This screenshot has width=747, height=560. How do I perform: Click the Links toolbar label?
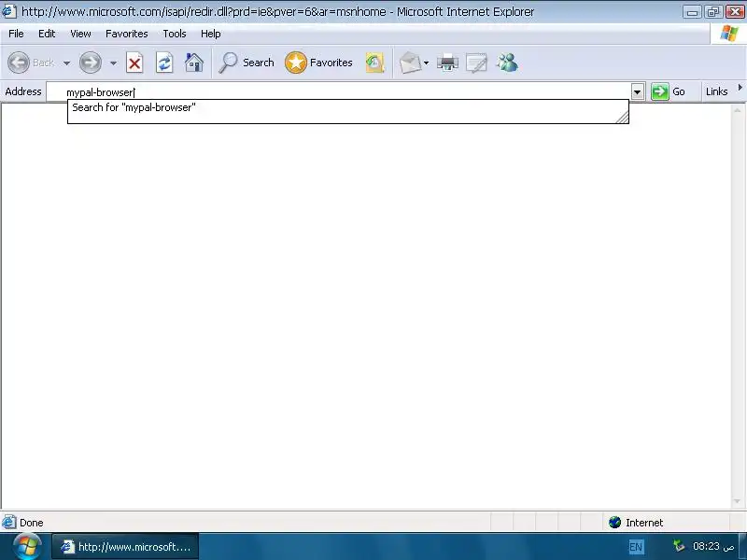point(716,91)
